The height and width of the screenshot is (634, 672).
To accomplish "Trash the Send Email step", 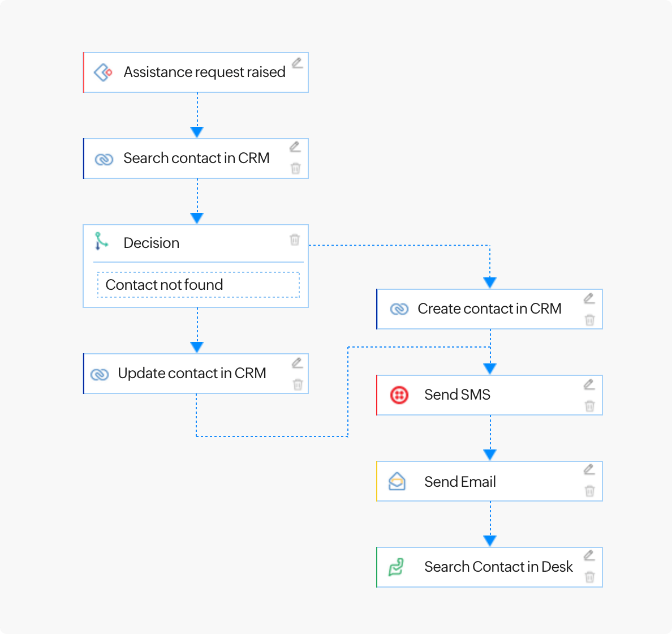I will (589, 491).
